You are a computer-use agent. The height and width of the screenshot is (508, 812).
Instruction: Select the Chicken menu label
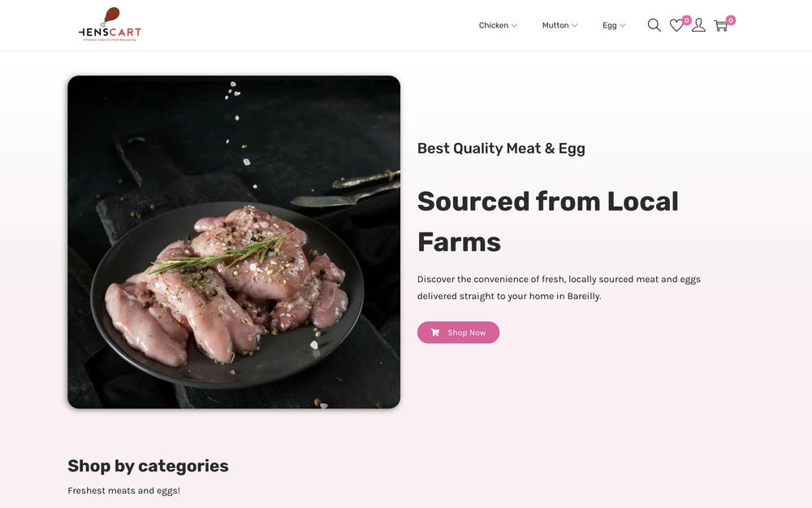[x=494, y=25]
